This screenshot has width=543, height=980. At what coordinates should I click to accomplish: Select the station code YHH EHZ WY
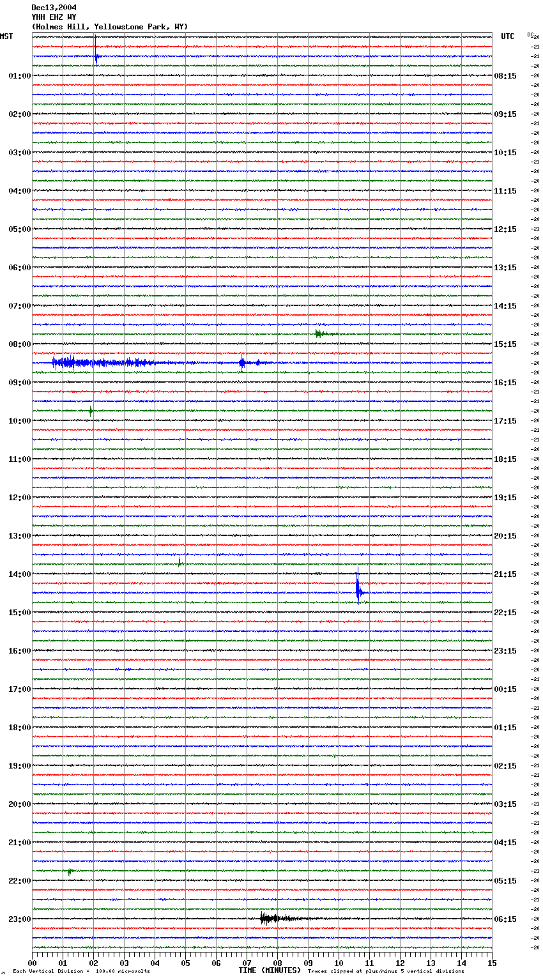tap(54, 17)
